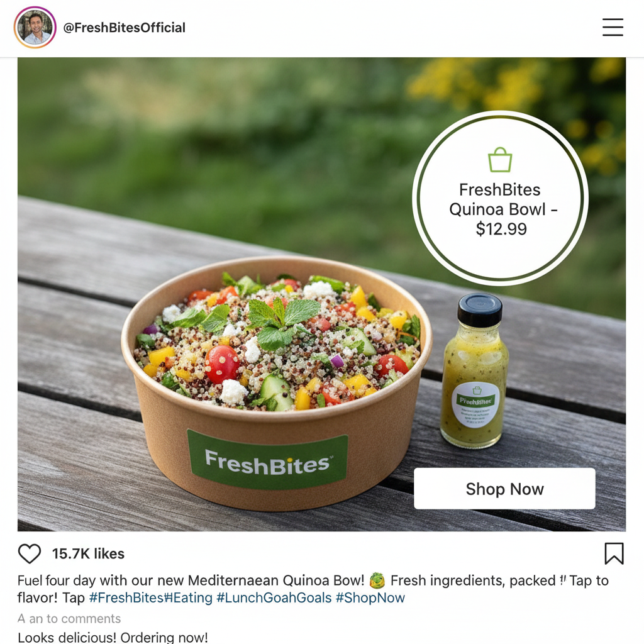Open the #LunchGoahGoals hashtag
Viewport: 644px width, 644px height.
click(274, 597)
